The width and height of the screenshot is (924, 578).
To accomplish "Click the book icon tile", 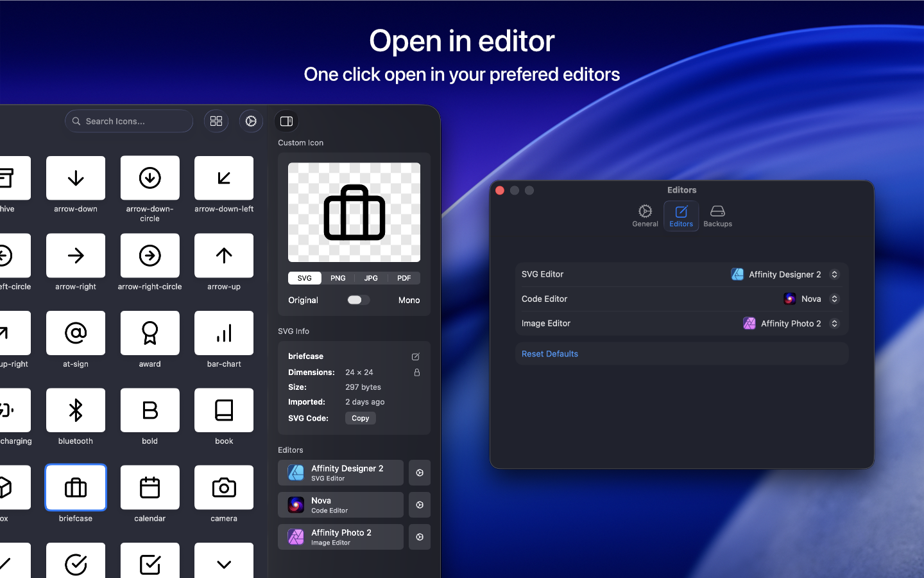I will [x=224, y=410].
